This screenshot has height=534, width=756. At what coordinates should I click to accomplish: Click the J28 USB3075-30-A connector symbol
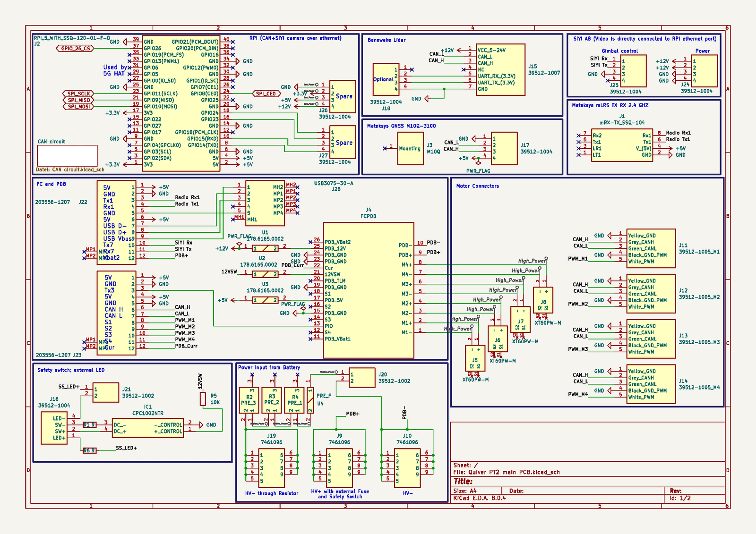point(265,203)
